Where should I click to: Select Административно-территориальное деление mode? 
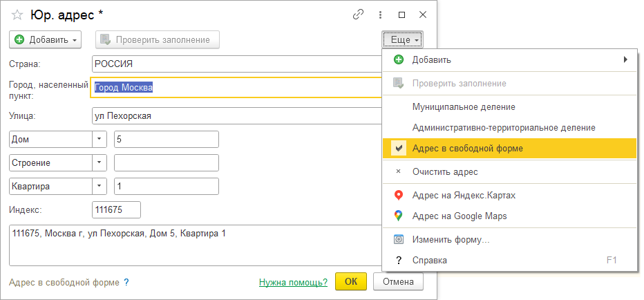pos(503,128)
